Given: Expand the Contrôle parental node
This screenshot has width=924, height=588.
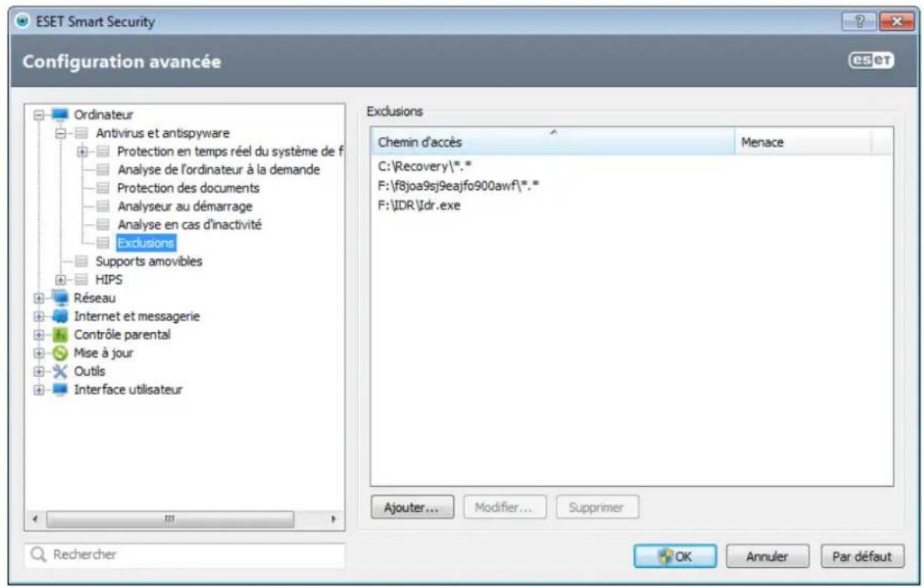Looking at the screenshot, I should click(x=39, y=334).
